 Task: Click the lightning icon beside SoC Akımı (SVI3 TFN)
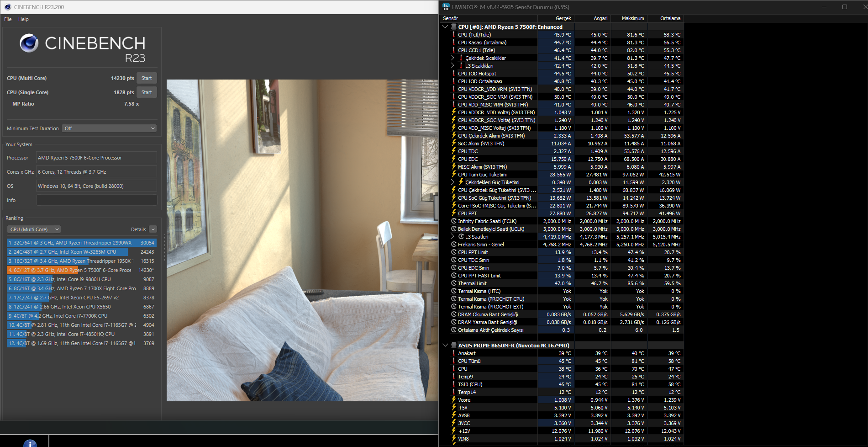(x=454, y=144)
